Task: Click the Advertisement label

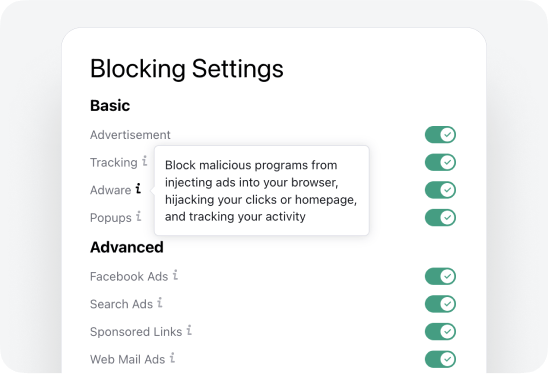Action: [x=130, y=135]
